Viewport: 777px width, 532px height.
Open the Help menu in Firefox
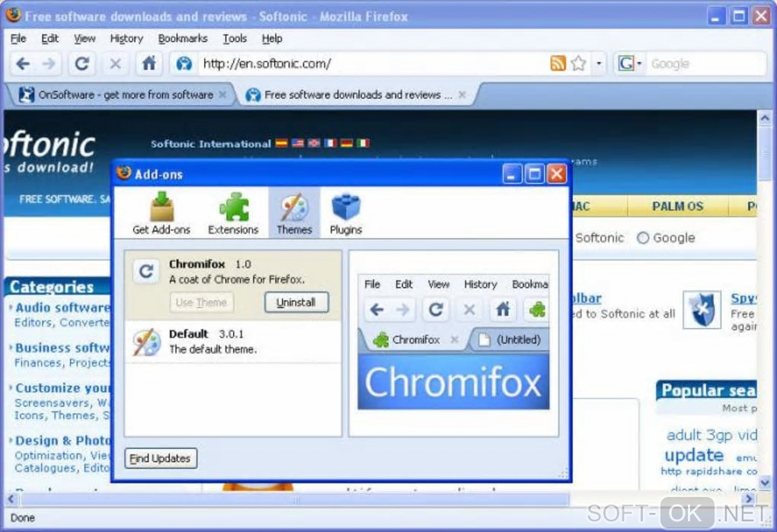271,39
